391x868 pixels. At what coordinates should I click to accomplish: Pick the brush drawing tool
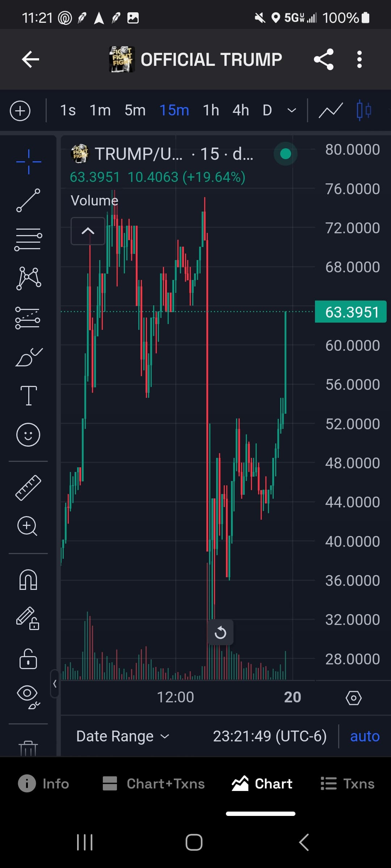click(x=29, y=357)
